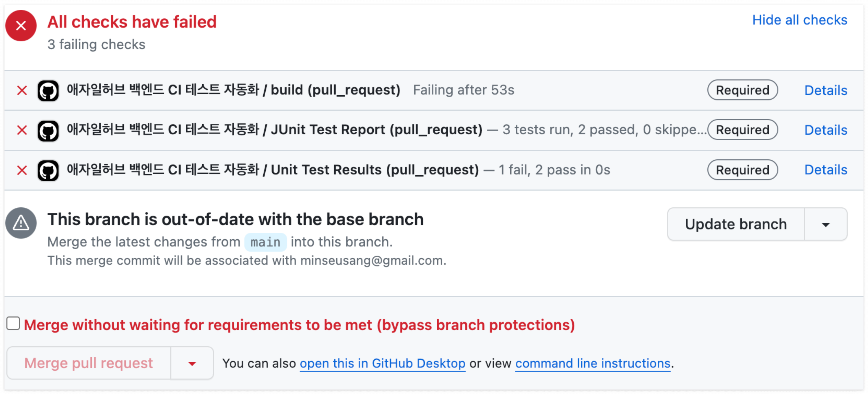
Task: Click the "All checks have failed" heading
Action: click(132, 22)
